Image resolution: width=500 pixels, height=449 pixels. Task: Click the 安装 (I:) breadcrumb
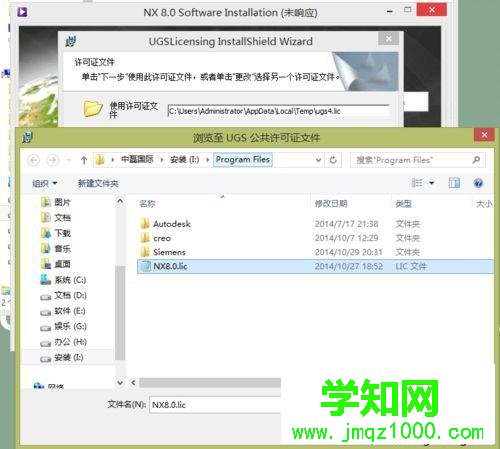[184, 160]
